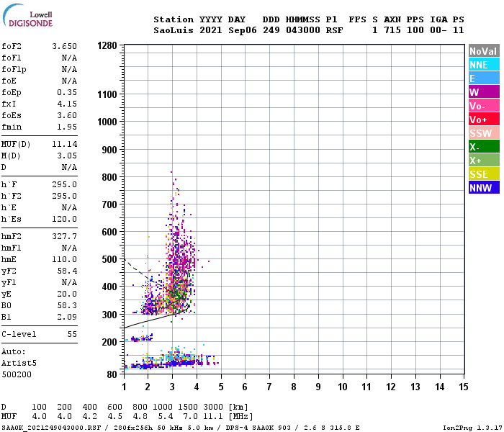
Task: Click the Lowell Digisonde logo
Action: 27,15
